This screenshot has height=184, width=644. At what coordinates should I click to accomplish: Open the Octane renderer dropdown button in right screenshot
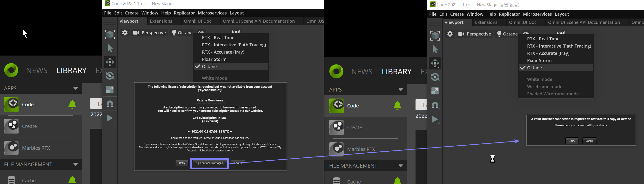(507, 34)
